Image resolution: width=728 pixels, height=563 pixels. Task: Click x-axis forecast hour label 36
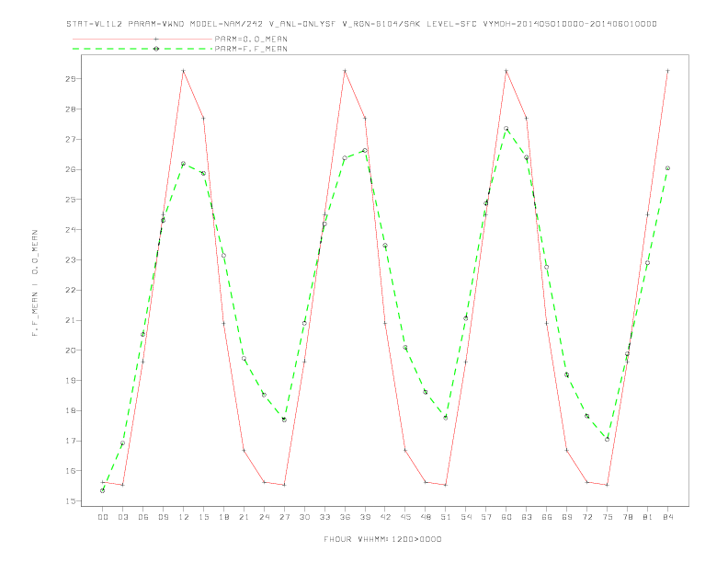pyautogui.click(x=345, y=517)
